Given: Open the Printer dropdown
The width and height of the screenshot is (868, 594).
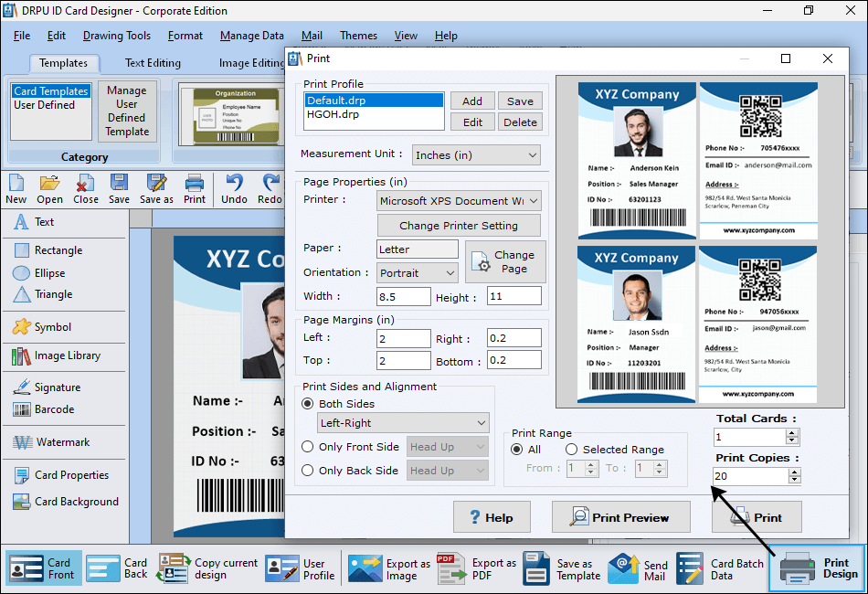Looking at the screenshot, I should (x=459, y=201).
